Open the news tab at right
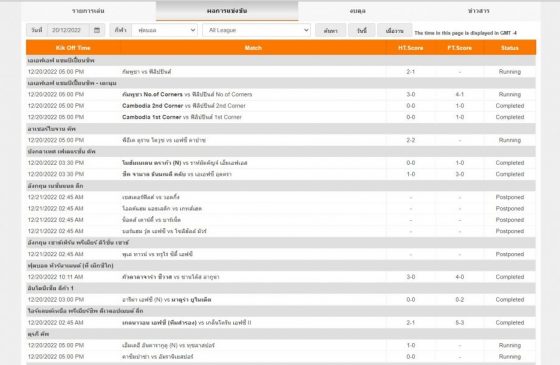Image resolution: width=560 pixels, height=365 pixels. (x=479, y=11)
